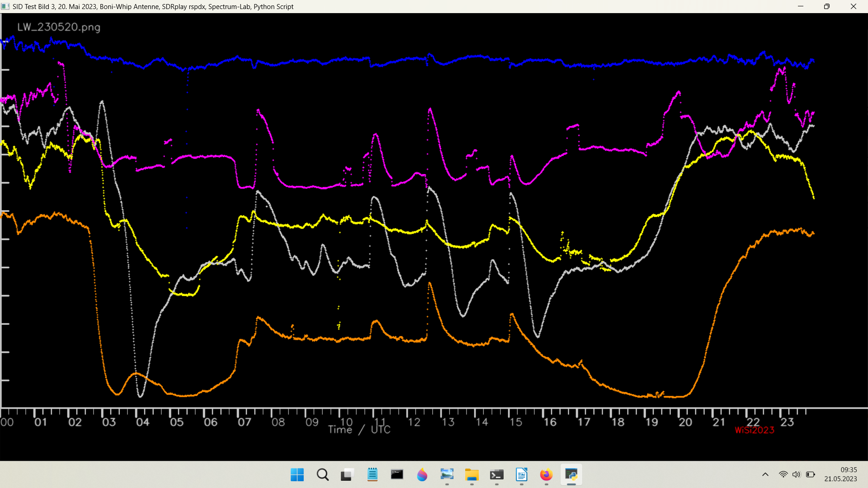The width and height of the screenshot is (868, 488).
Task: Click the 20 hour label on the axis
Action: (685, 422)
